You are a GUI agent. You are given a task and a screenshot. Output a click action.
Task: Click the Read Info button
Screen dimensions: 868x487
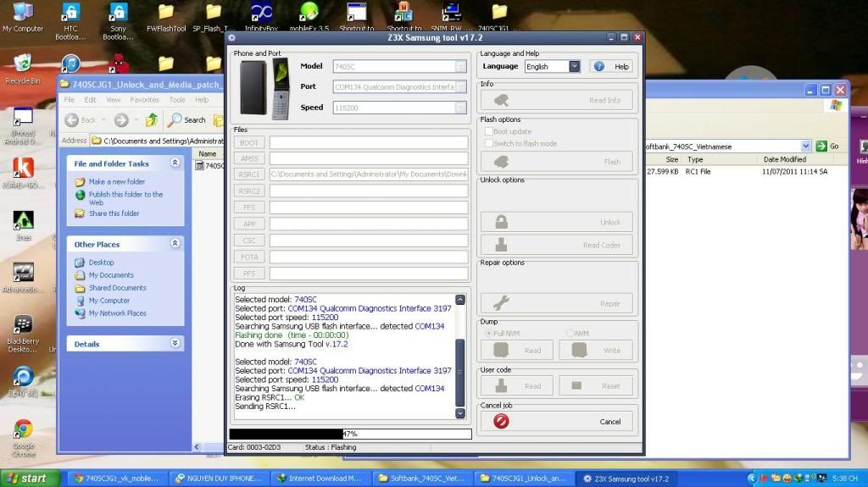(556, 100)
